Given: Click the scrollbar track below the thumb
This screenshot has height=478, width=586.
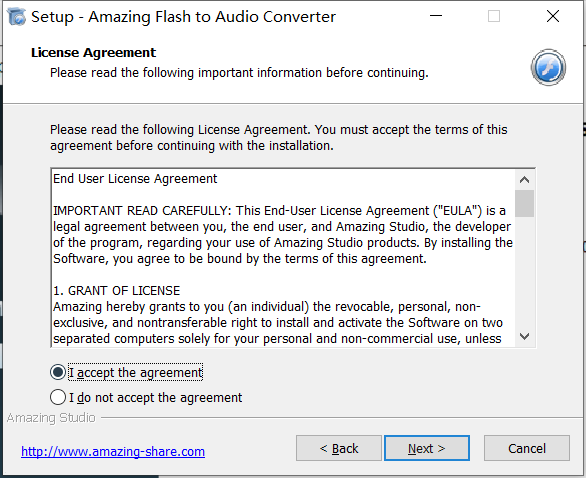Looking at the screenshot, I should pos(524,272).
